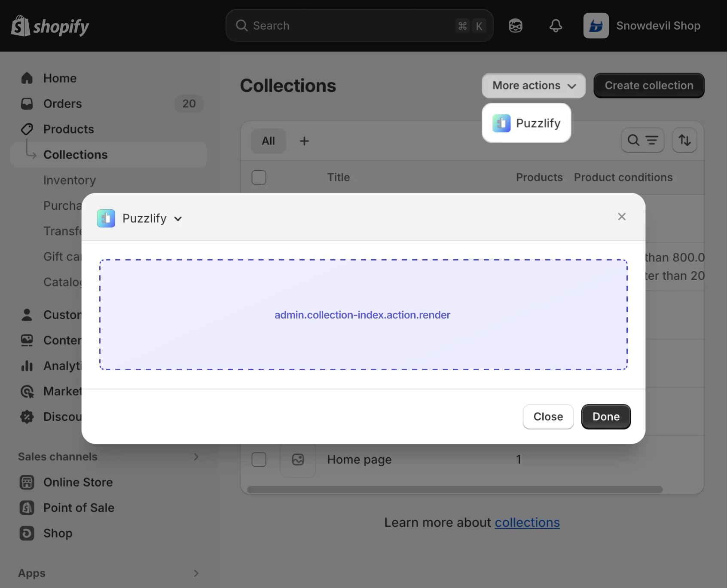Image resolution: width=727 pixels, height=588 pixels.
Task: Click the Shopify logo
Action: [x=50, y=26]
